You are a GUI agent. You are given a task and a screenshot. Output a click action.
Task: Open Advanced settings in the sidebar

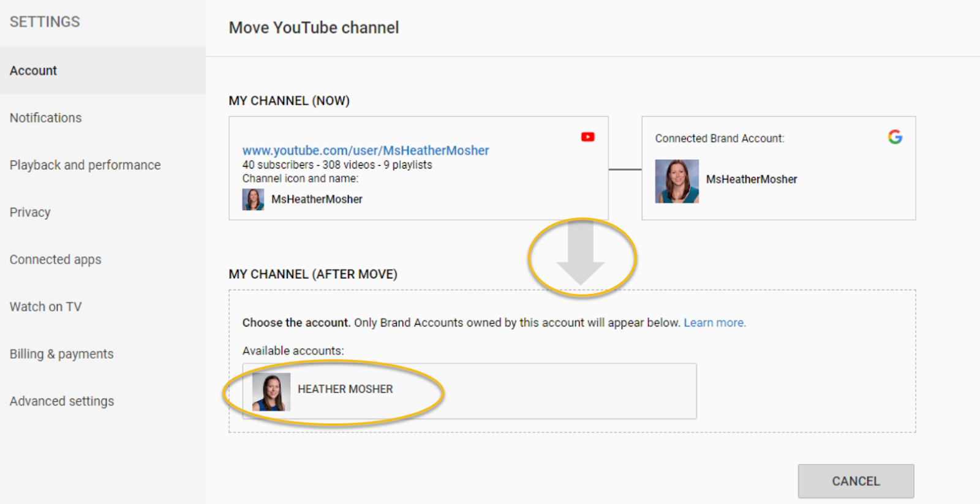(x=103, y=401)
